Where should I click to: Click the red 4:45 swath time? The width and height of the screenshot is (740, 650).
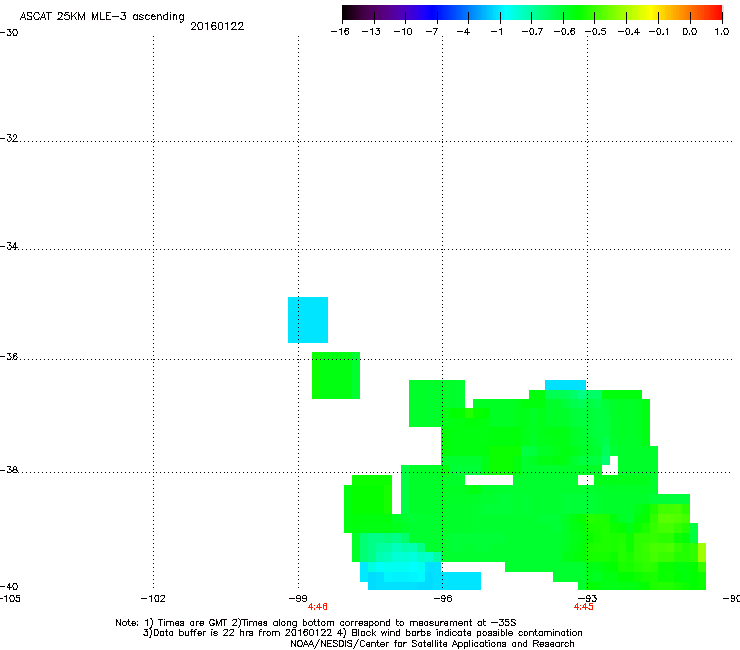click(x=584, y=607)
